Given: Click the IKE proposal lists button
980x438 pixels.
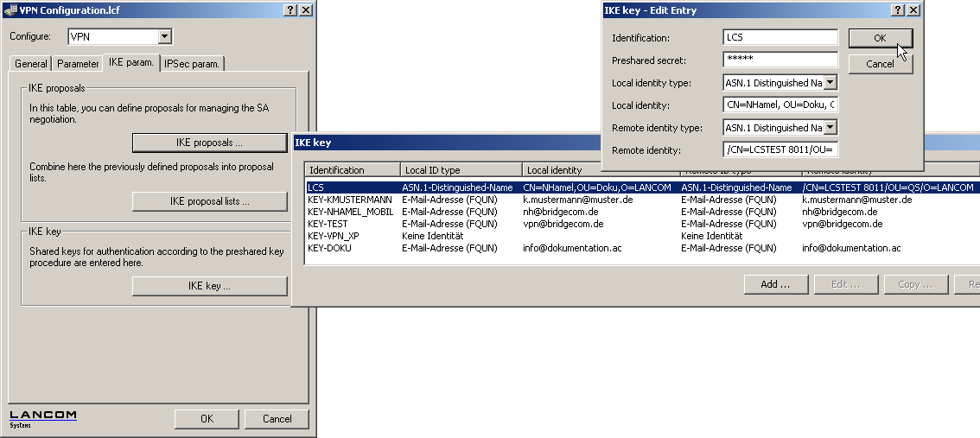Looking at the screenshot, I should (x=209, y=201).
